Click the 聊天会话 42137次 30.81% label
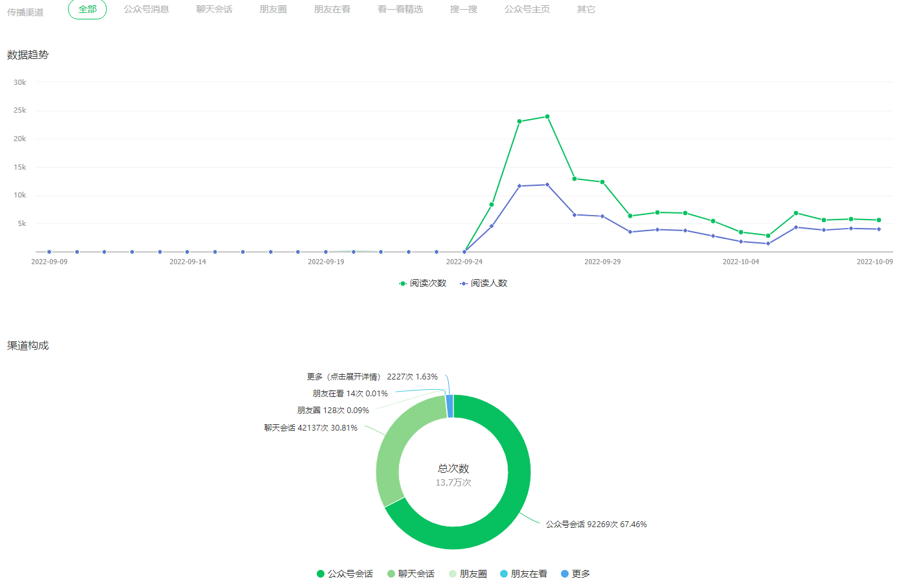 pos(311,427)
